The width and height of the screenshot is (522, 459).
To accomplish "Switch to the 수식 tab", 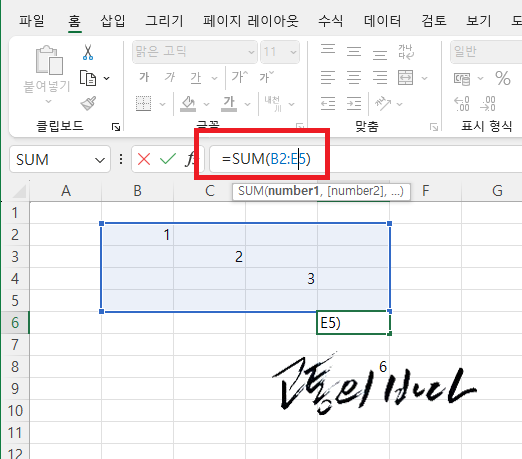I will [x=330, y=21].
